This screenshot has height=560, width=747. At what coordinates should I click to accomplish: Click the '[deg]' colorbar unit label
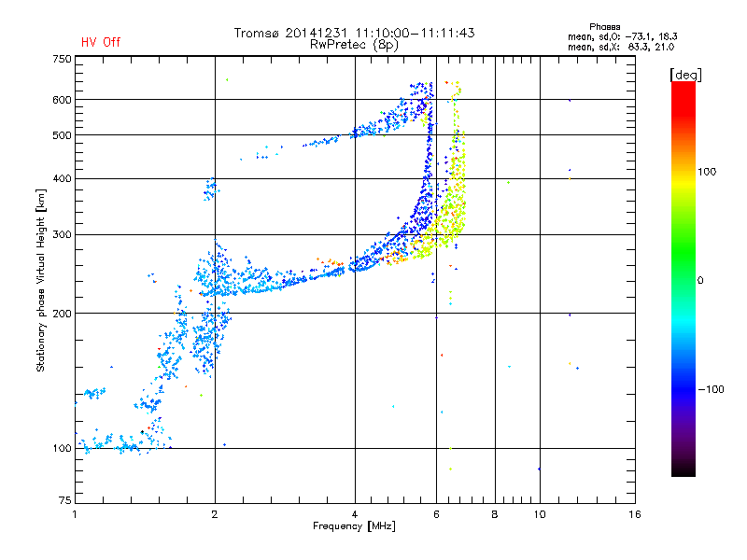(685, 75)
